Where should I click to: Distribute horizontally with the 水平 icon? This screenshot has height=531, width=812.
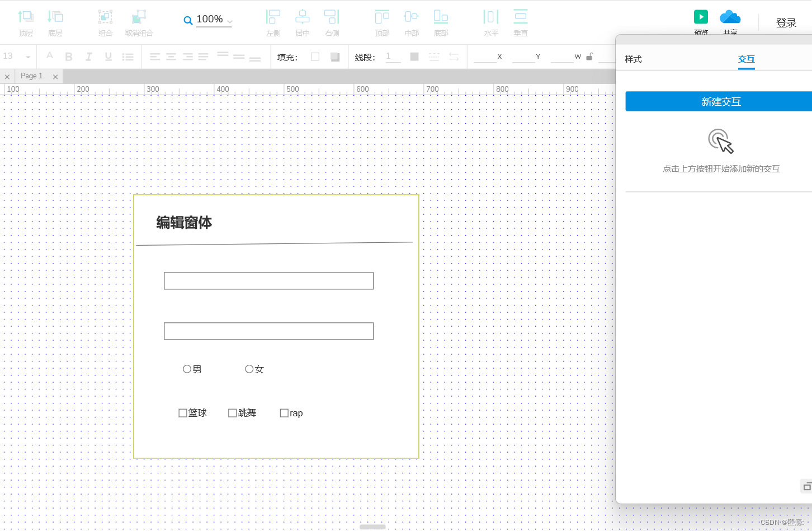(x=491, y=17)
